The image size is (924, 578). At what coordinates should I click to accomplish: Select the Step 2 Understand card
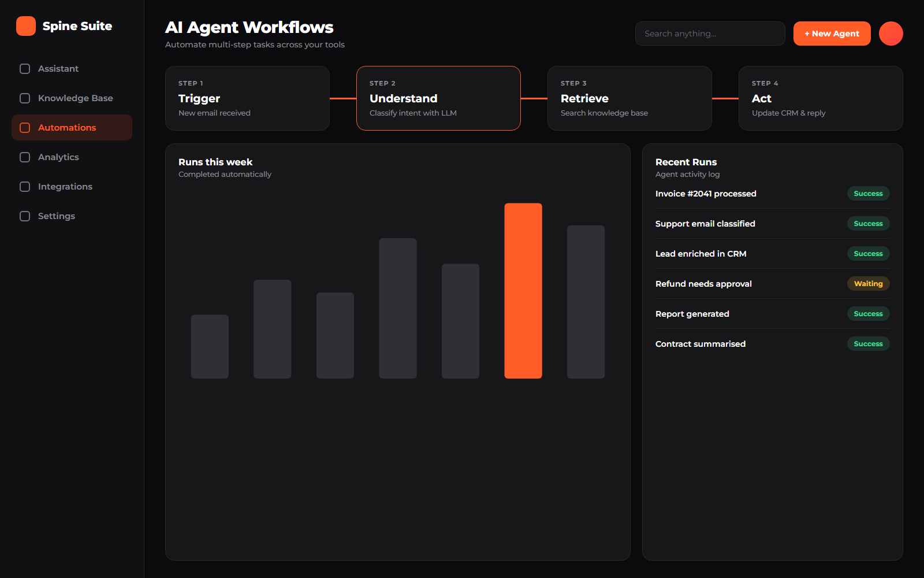click(x=438, y=98)
